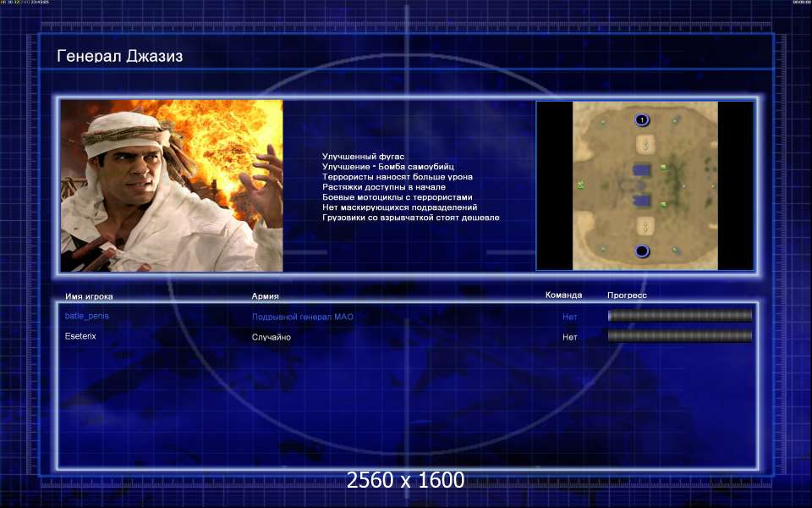Click the desert map preview
This screenshot has height=508, width=812.
pos(645,185)
